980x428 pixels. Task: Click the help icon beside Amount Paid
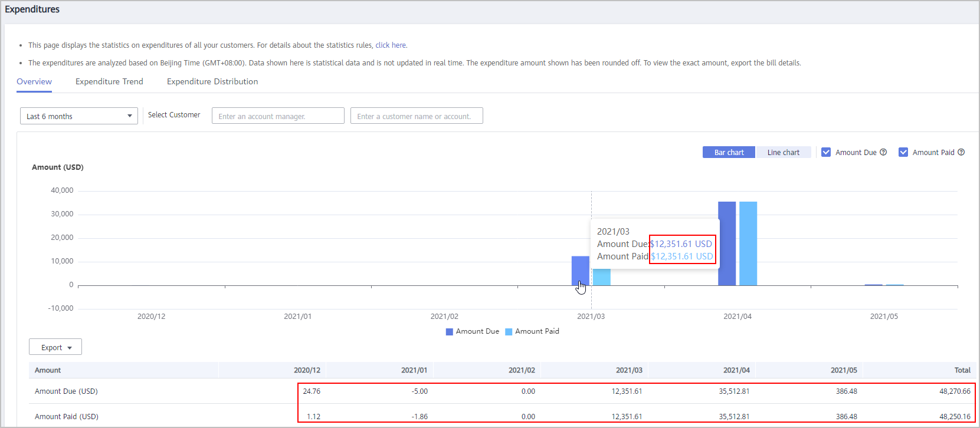[x=961, y=152]
